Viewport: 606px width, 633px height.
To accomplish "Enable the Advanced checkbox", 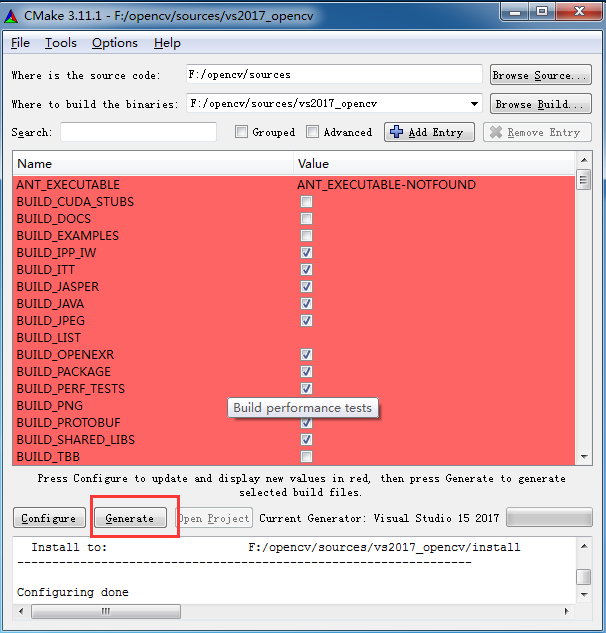I will 312,132.
